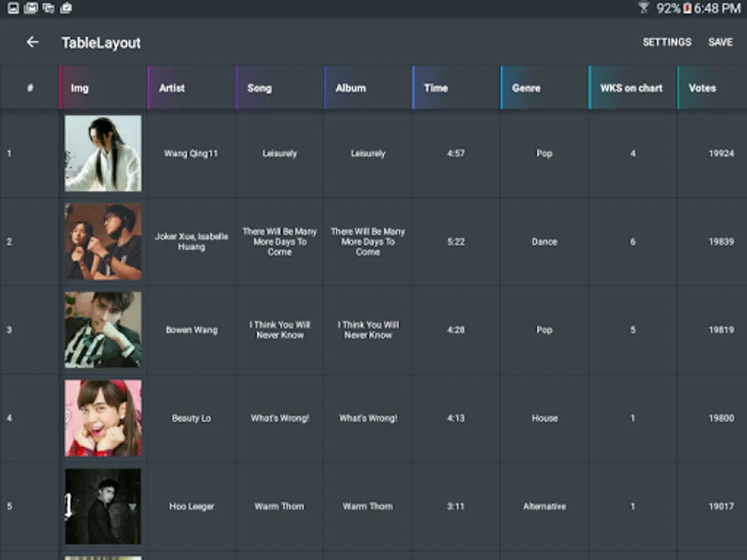Tap song cell Leisurely

[x=280, y=153]
